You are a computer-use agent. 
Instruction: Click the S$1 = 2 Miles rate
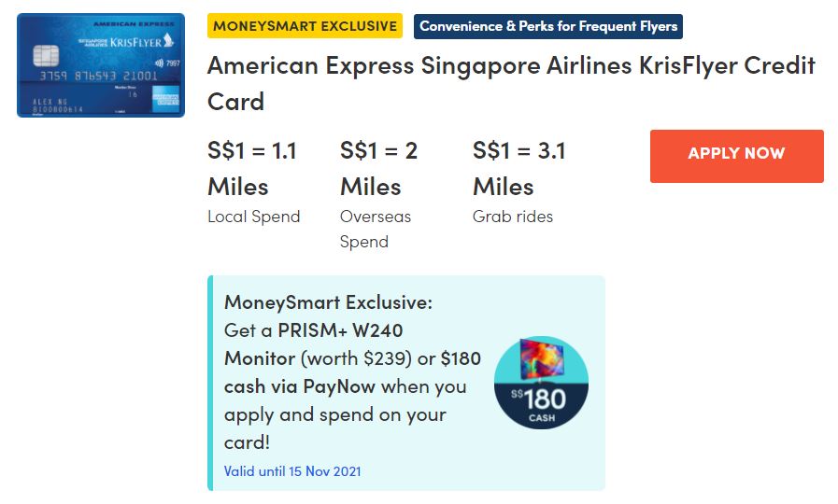coord(378,169)
